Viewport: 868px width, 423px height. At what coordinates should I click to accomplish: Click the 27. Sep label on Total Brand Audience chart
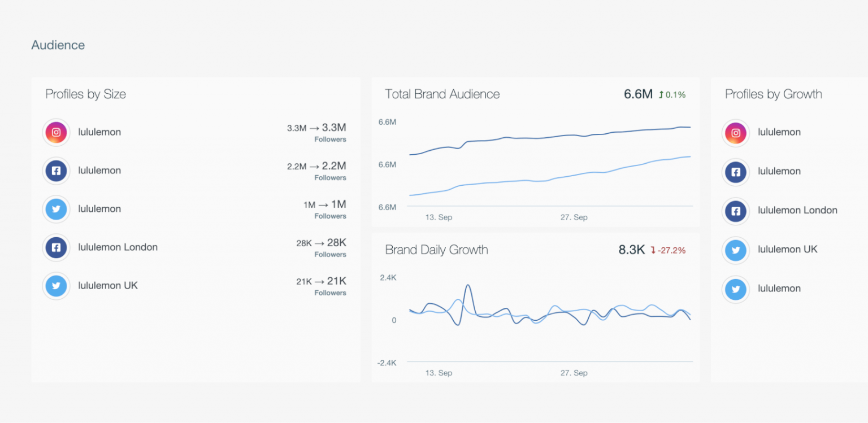(x=574, y=217)
